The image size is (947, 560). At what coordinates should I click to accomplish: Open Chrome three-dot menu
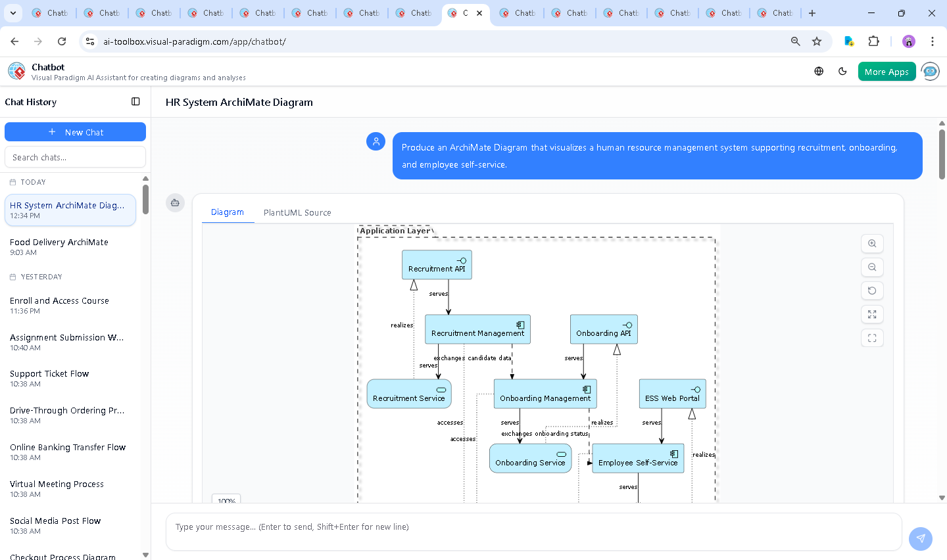click(x=933, y=41)
